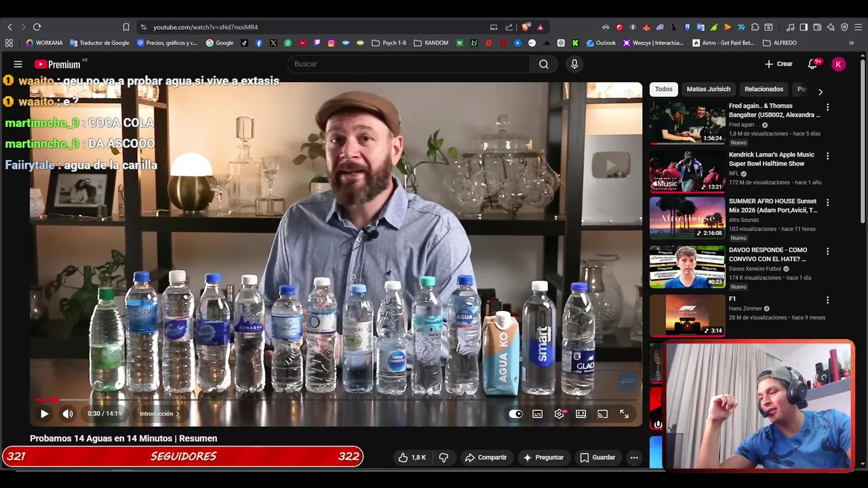Show hidden bookmarks with the double chevron

pos(851,43)
